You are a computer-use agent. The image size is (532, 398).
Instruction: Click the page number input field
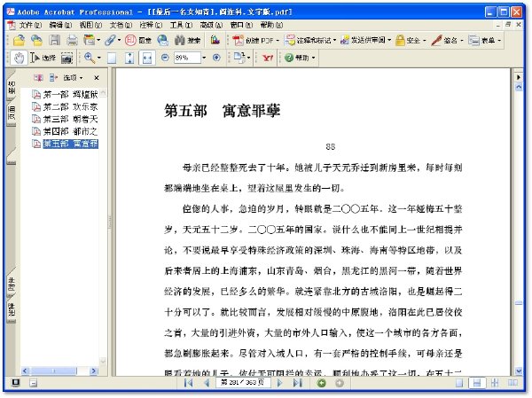pos(243,383)
